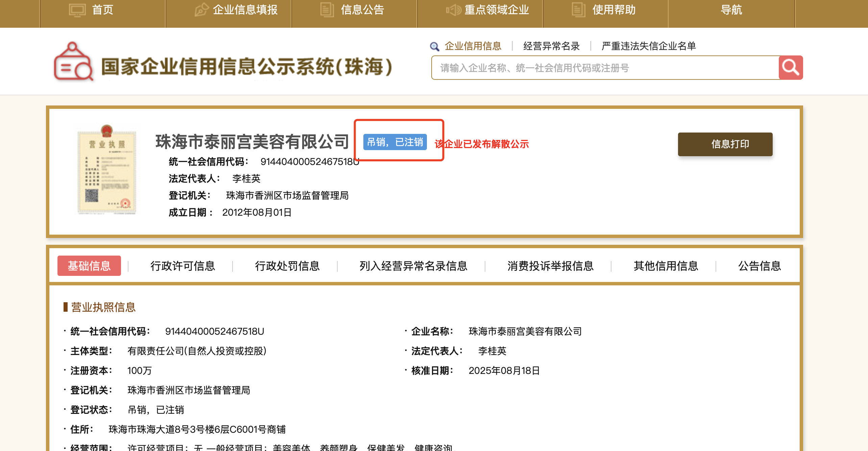Click the document icon beside 信息公告
Screen dimensions: 868x451
pos(327,10)
